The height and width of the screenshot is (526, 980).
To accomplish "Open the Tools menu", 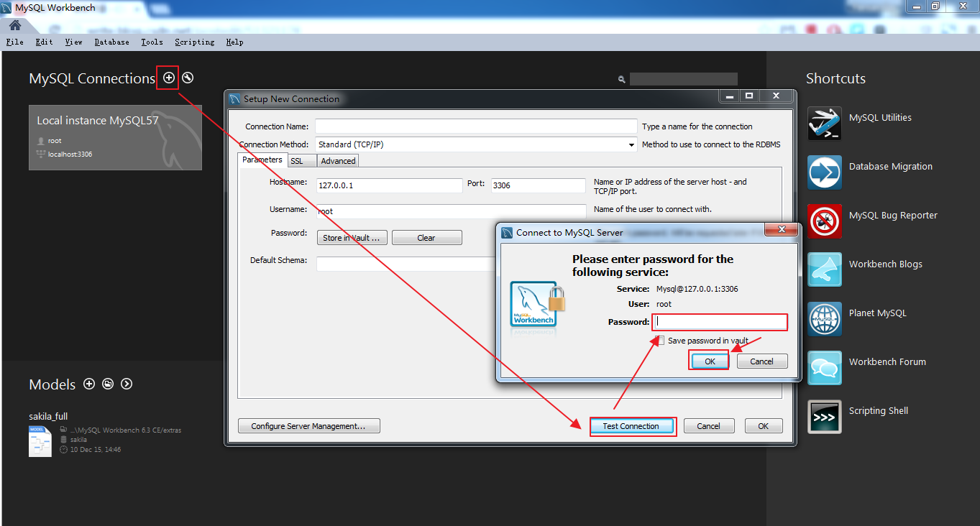I will 152,42.
